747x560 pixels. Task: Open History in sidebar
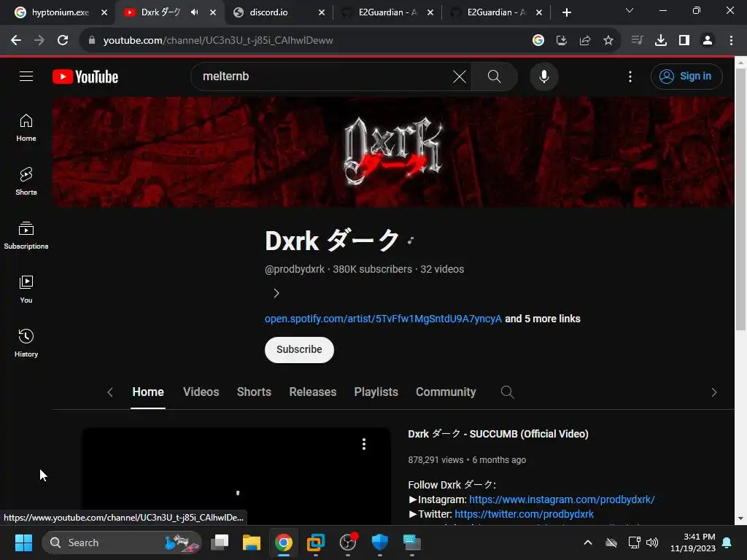click(x=26, y=343)
